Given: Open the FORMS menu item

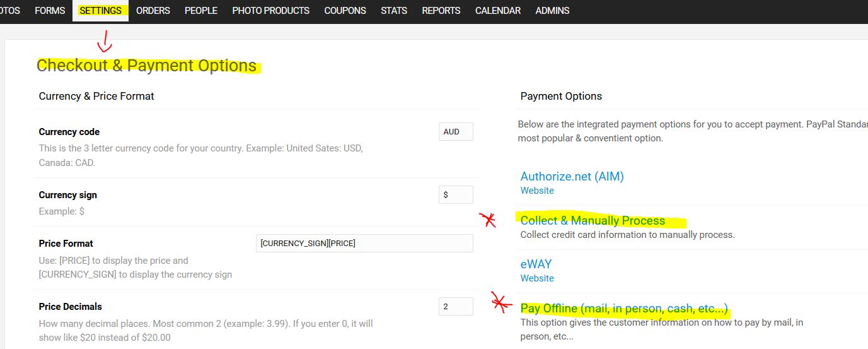Looking at the screenshot, I should pos(50,11).
